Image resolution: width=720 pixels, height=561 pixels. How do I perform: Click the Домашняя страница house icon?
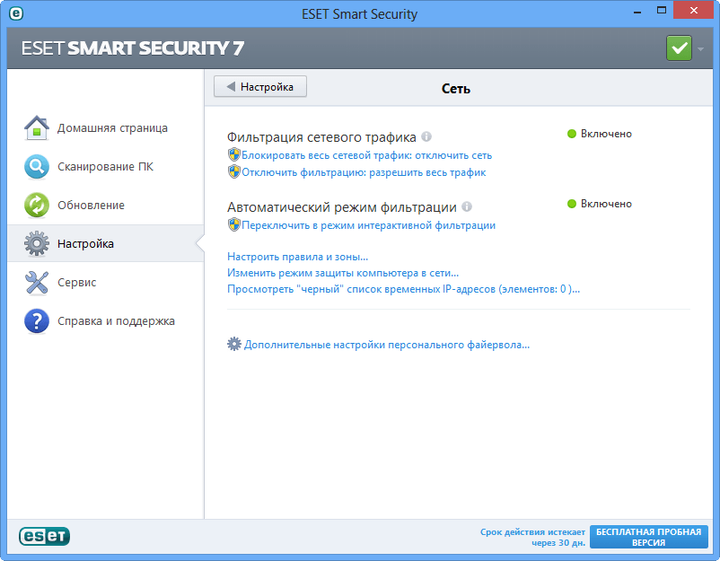(37, 128)
